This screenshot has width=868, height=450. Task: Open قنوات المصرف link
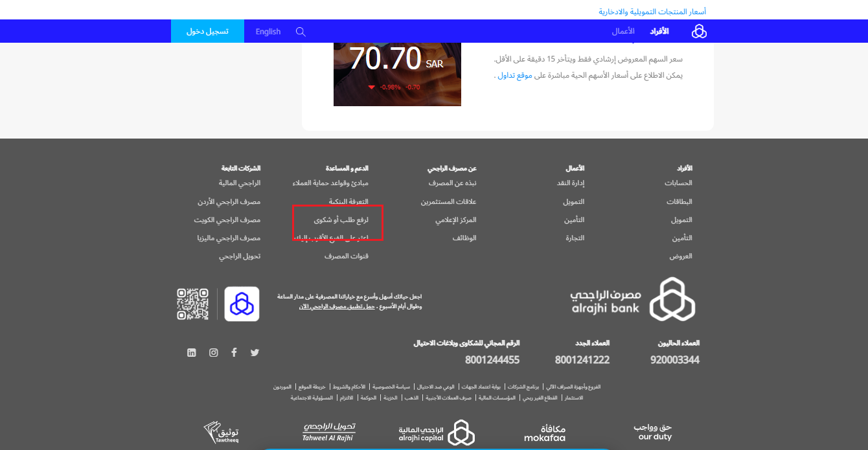point(347,256)
